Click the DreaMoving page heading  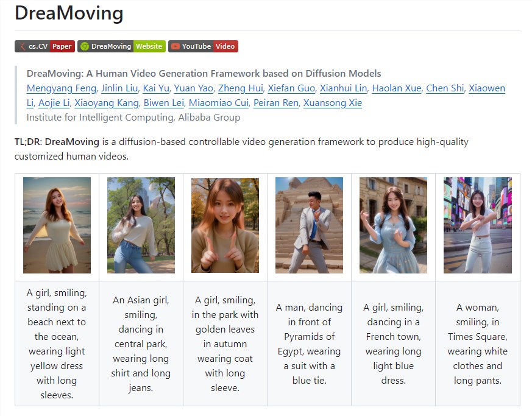pyautogui.click(x=69, y=13)
